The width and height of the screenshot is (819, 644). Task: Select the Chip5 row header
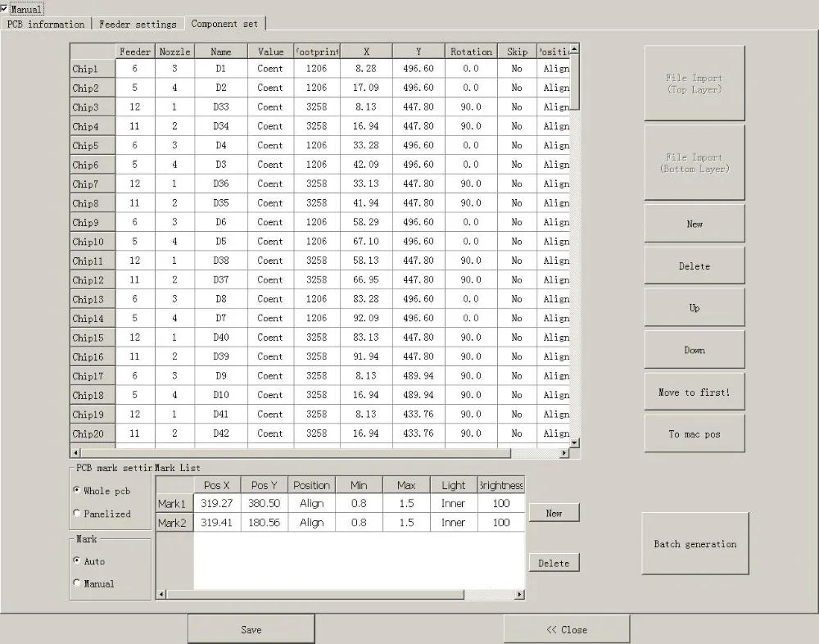pyautogui.click(x=93, y=145)
